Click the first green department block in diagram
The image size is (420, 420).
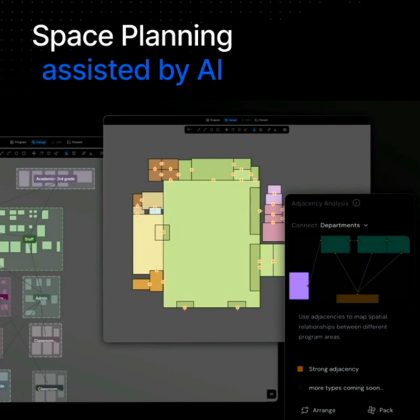pyautogui.click(x=335, y=245)
